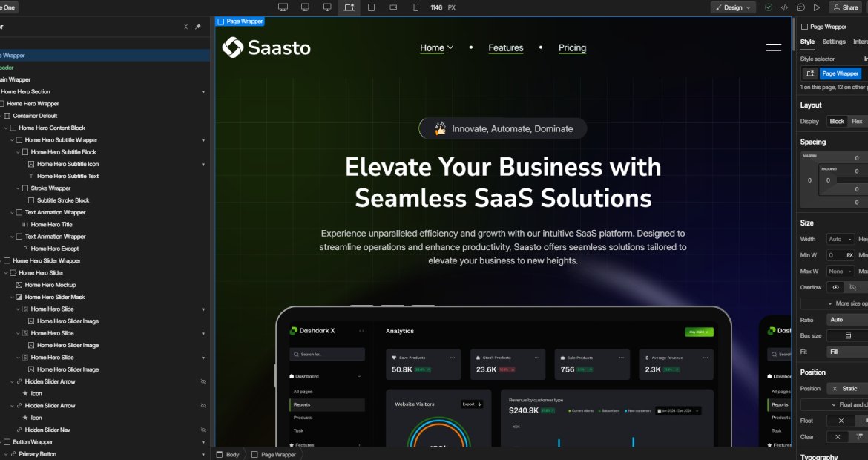Image resolution: width=868 pixels, height=460 pixels.
Task: Set float to none X icon
Action: point(841,421)
